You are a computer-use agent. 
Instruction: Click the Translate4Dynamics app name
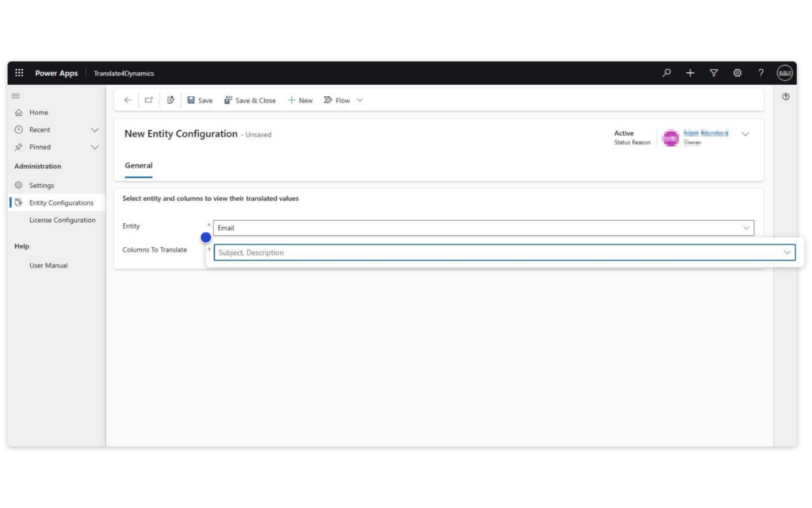pos(124,73)
